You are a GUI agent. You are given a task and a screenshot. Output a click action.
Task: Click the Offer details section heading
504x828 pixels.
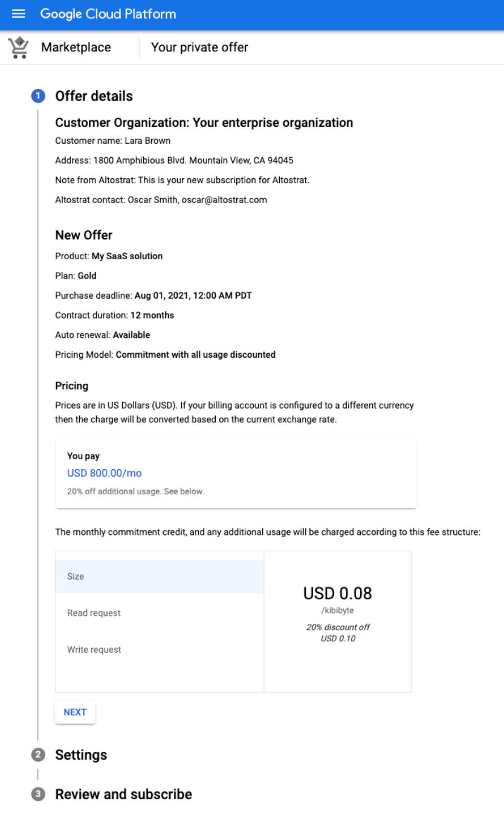coord(94,95)
